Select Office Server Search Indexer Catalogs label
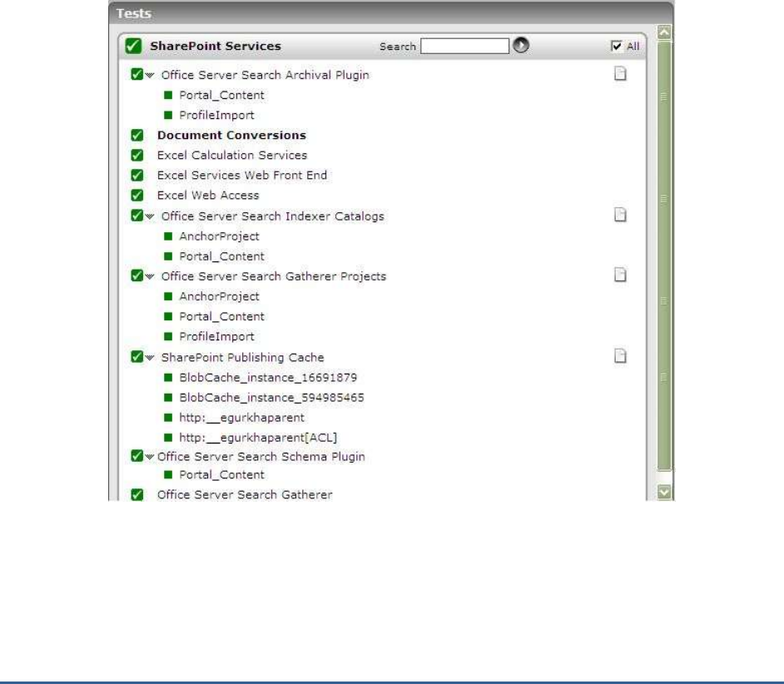The width and height of the screenshot is (784, 684). click(272, 216)
